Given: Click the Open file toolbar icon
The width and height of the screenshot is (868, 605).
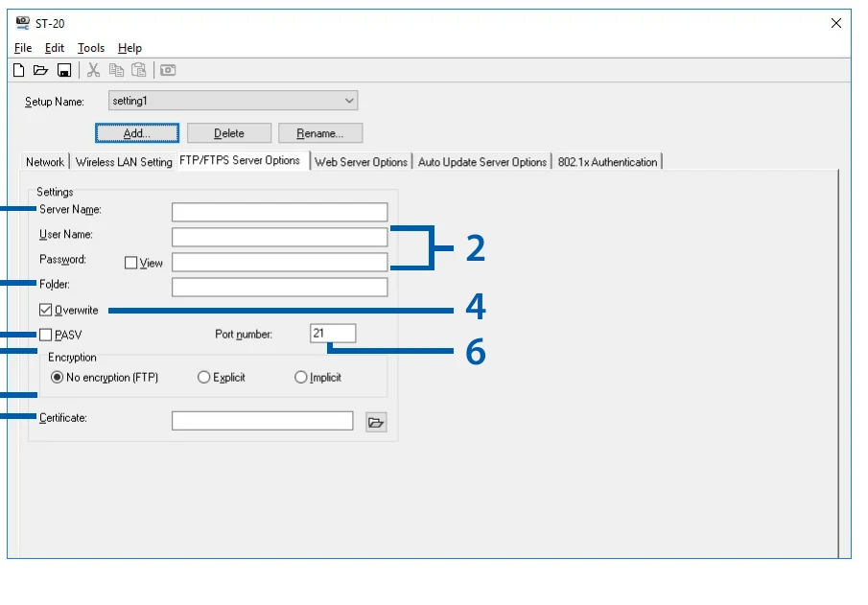Looking at the screenshot, I should tap(40, 70).
